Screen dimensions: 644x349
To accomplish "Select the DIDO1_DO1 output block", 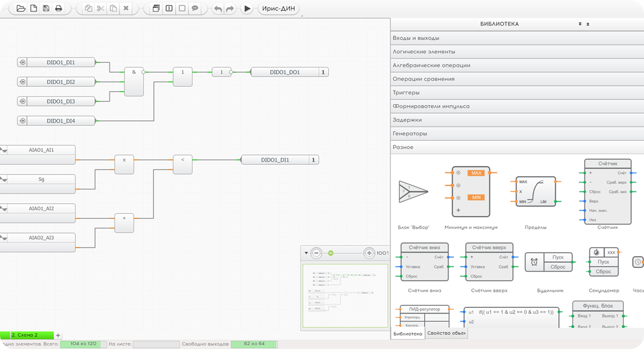I will point(285,72).
